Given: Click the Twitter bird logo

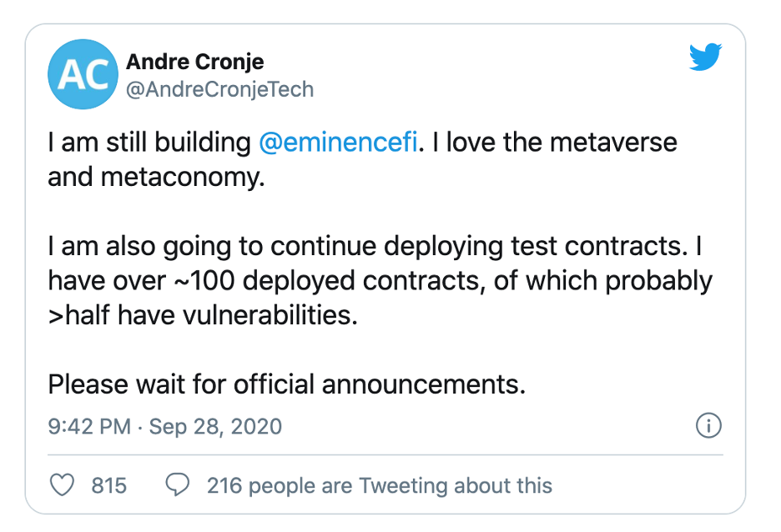Looking at the screenshot, I should pyautogui.click(x=705, y=57).
